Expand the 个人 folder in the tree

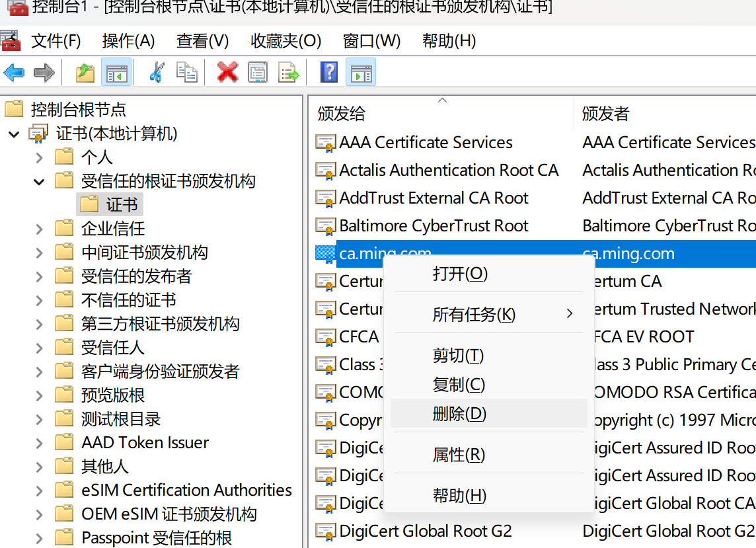(x=39, y=157)
